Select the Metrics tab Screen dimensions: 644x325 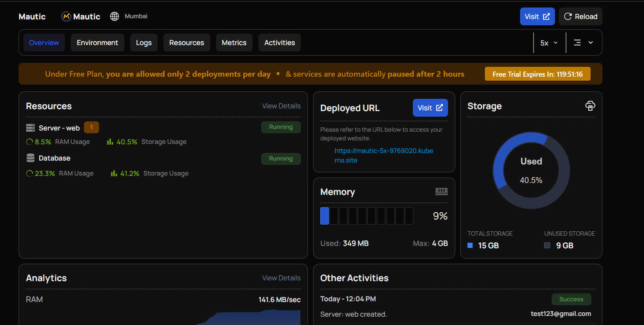(x=234, y=43)
